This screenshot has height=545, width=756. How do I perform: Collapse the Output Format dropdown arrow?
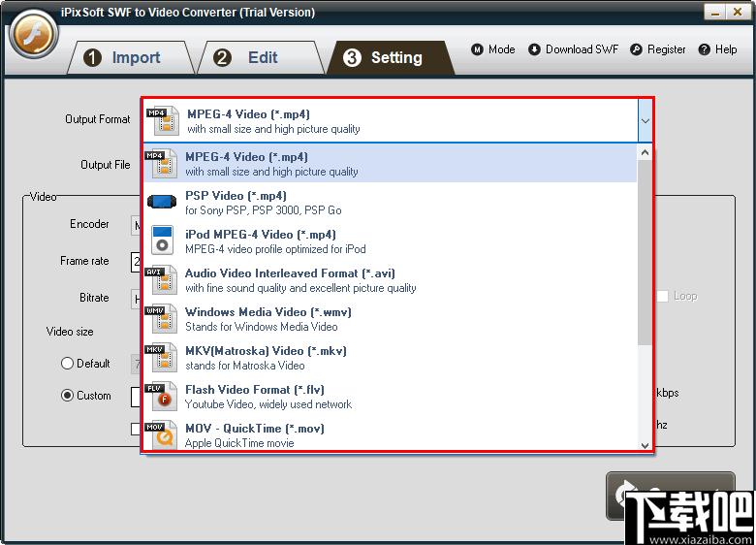[646, 121]
